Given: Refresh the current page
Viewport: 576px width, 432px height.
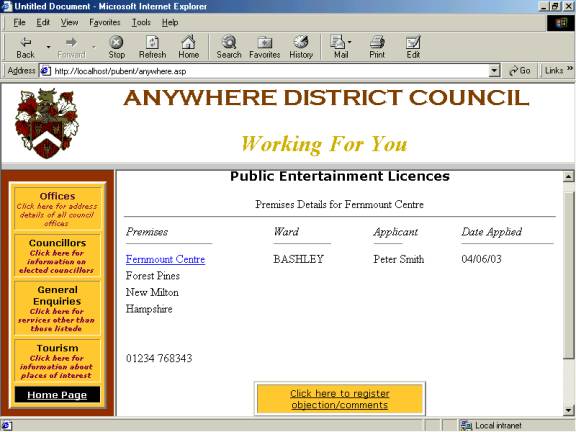Looking at the screenshot, I should coord(152,47).
